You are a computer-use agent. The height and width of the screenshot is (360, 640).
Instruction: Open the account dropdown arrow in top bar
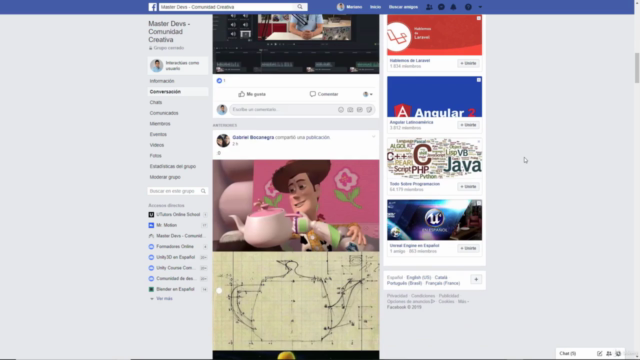(480, 7)
